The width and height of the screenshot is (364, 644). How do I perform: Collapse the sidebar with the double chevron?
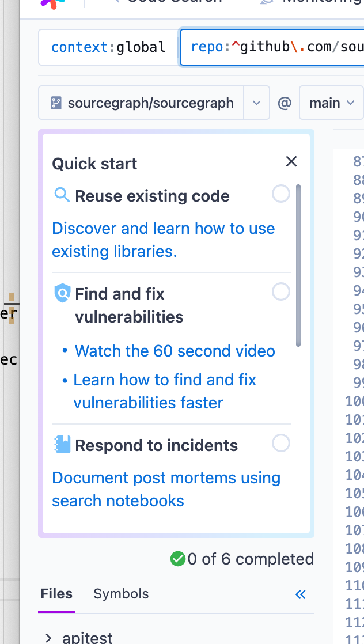[300, 594]
